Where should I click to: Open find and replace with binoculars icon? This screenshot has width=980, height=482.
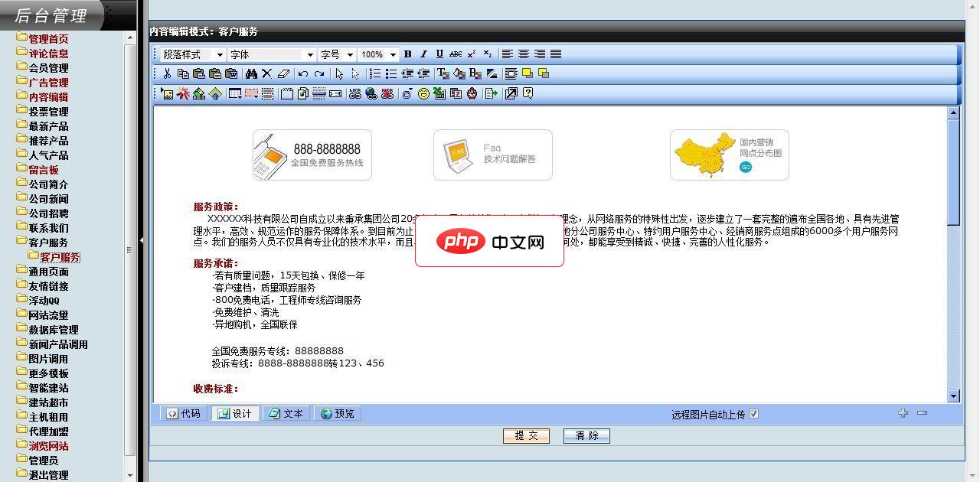pyautogui.click(x=251, y=73)
